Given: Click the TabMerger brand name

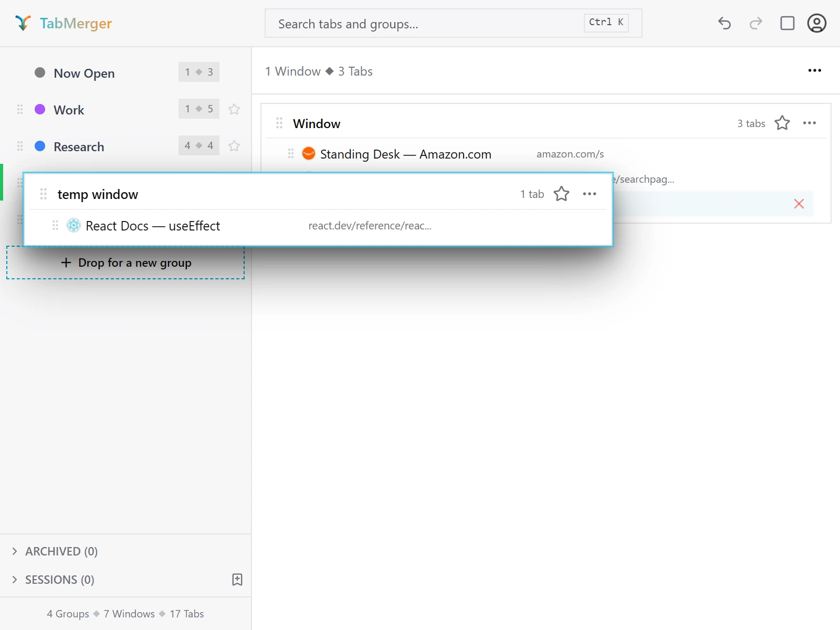Looking at the screenshot, I should point(76,23).
